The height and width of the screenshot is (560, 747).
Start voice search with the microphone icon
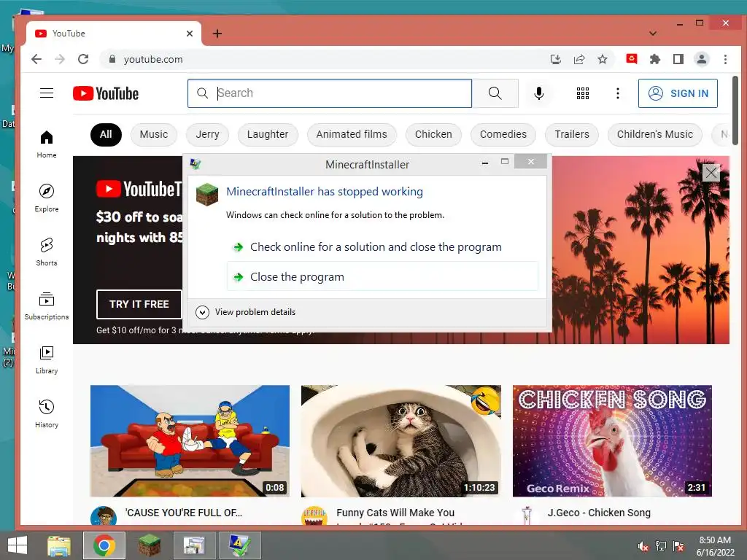(539, 93)
